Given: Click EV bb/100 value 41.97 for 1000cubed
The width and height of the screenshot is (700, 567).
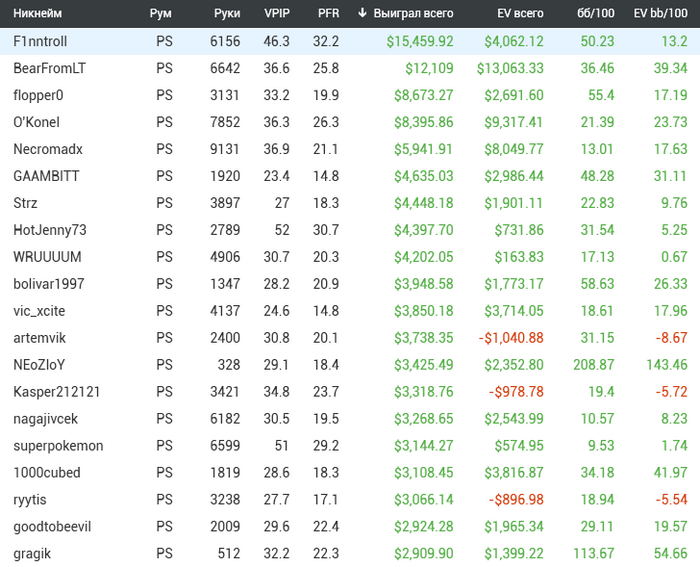Looking at the screenshot, I should [x=671, y=473].
